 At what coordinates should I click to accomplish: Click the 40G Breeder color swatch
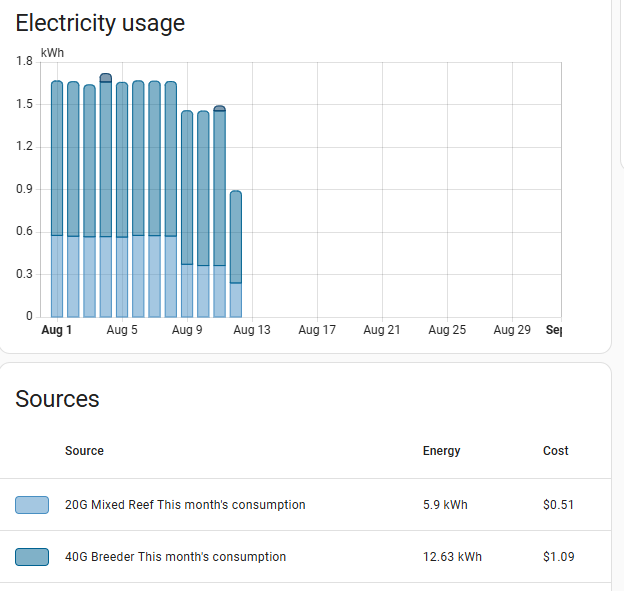(x=32, y=557)
